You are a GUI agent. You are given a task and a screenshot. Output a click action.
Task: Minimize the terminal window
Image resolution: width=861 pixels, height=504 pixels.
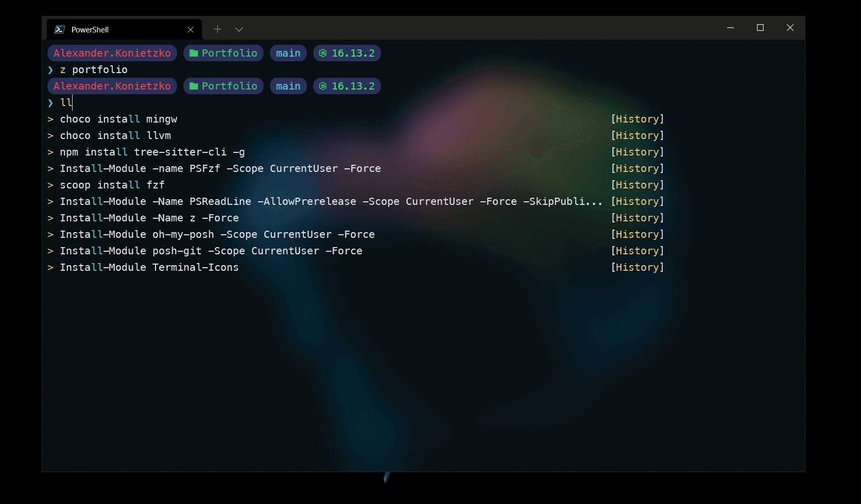730,27
